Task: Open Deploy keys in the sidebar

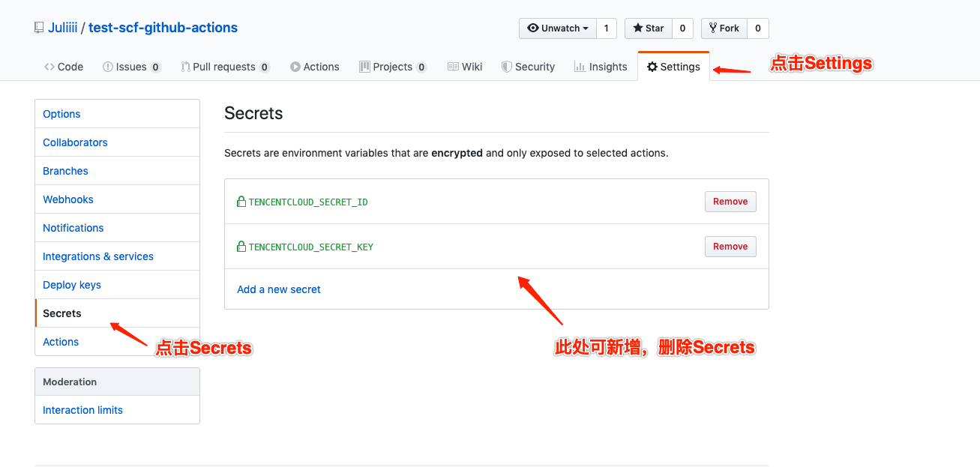Action: click(x=117, y=285)
